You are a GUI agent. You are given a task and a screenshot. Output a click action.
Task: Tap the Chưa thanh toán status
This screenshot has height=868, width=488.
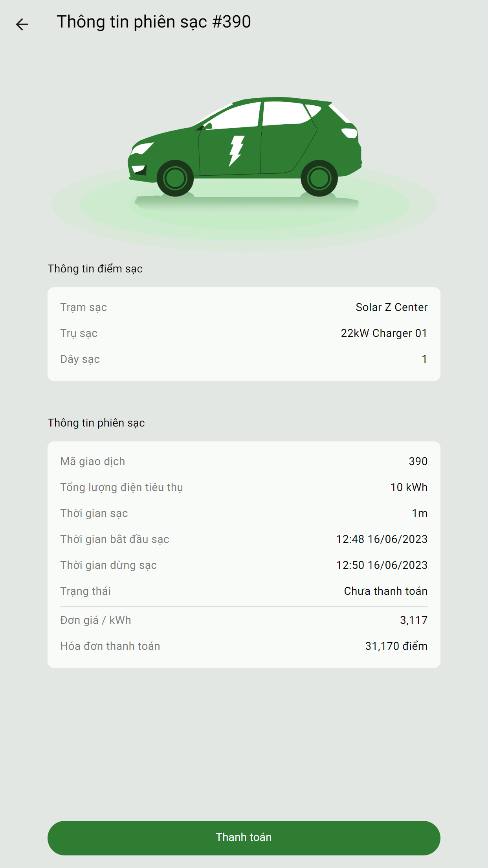[386, 591]
